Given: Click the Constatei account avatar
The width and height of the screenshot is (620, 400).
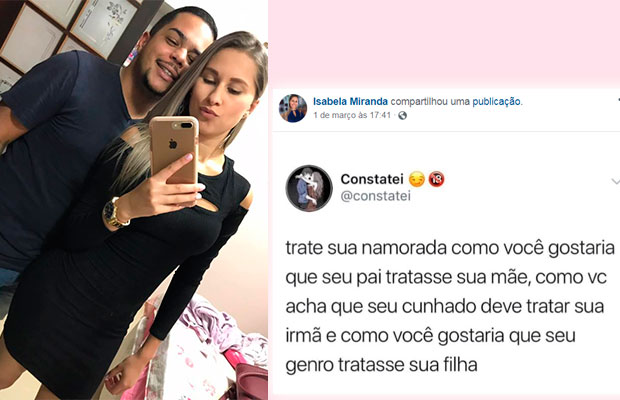Looking at the screenshot, I should click(309, 188).
